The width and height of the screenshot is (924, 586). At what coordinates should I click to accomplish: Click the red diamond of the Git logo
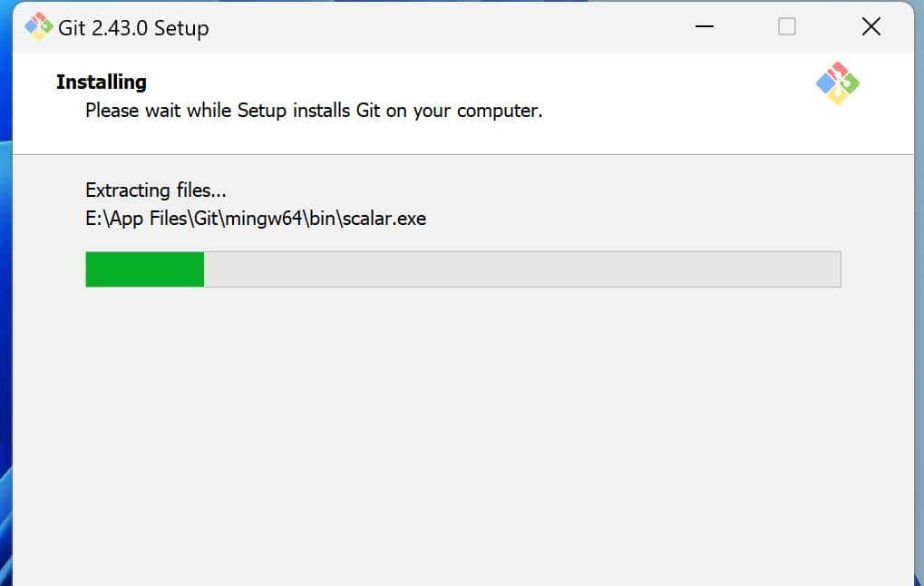click(838, 69)
